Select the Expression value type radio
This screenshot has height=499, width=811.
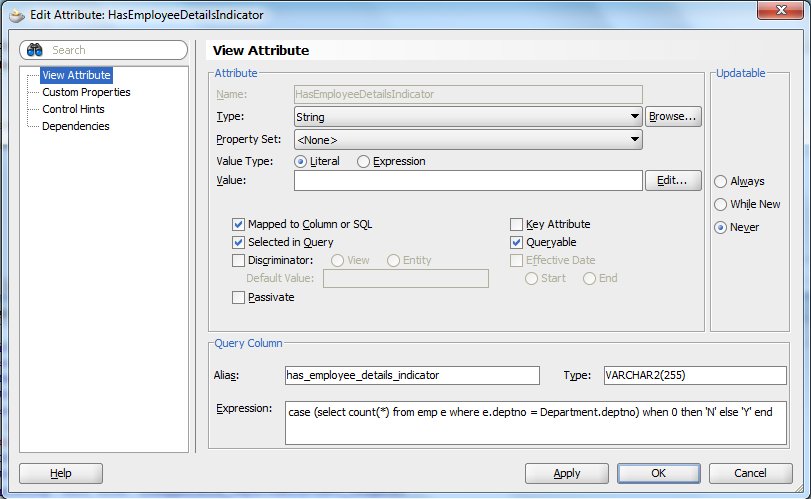364,161
